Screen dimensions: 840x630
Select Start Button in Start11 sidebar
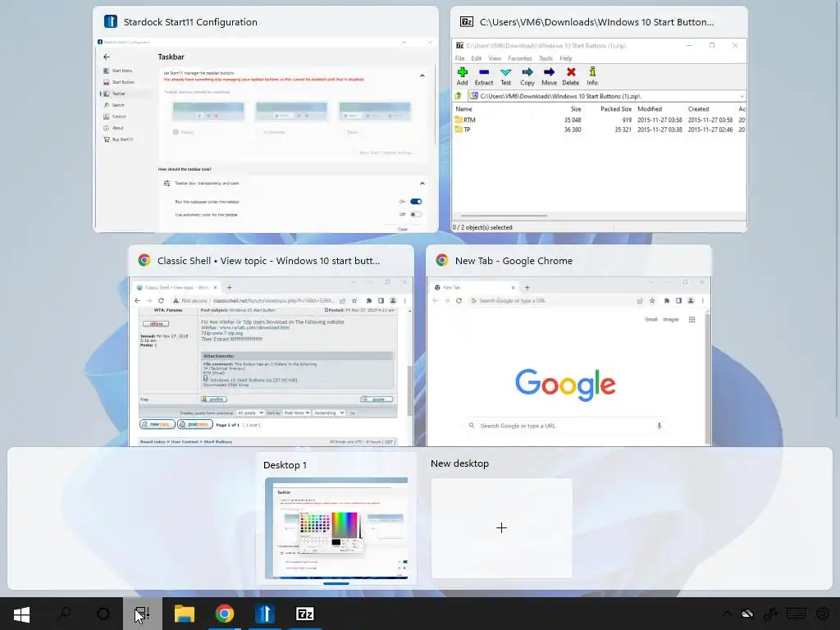123,82
